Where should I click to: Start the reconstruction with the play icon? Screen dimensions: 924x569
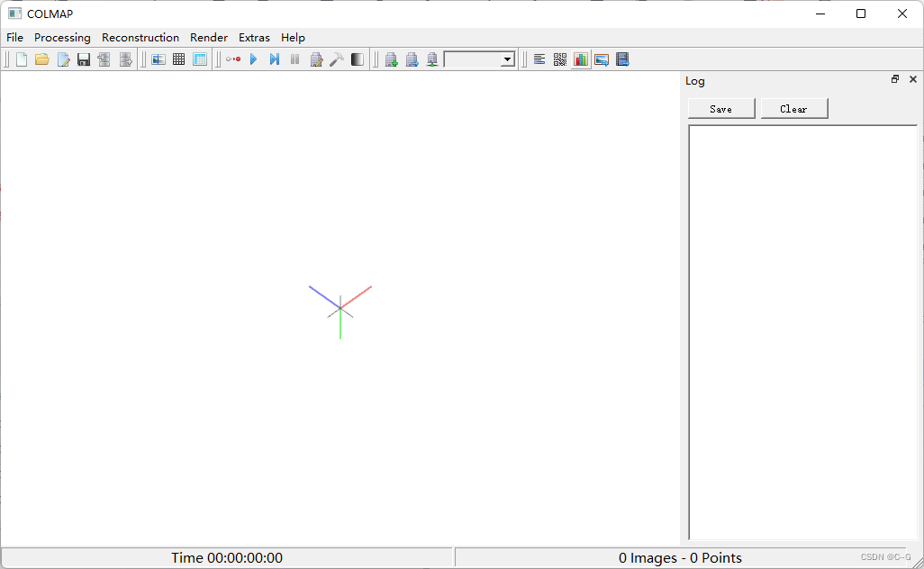click(x=253, y=59)
